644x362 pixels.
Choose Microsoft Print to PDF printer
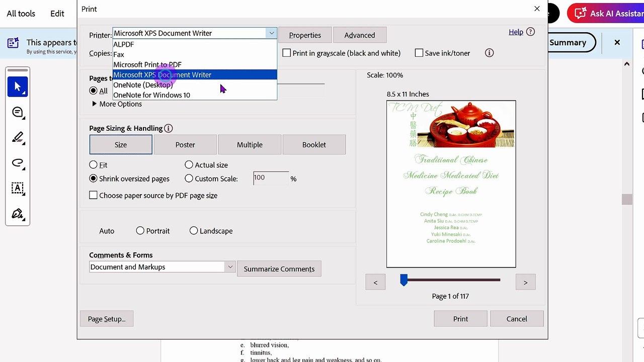coord(195,64)
